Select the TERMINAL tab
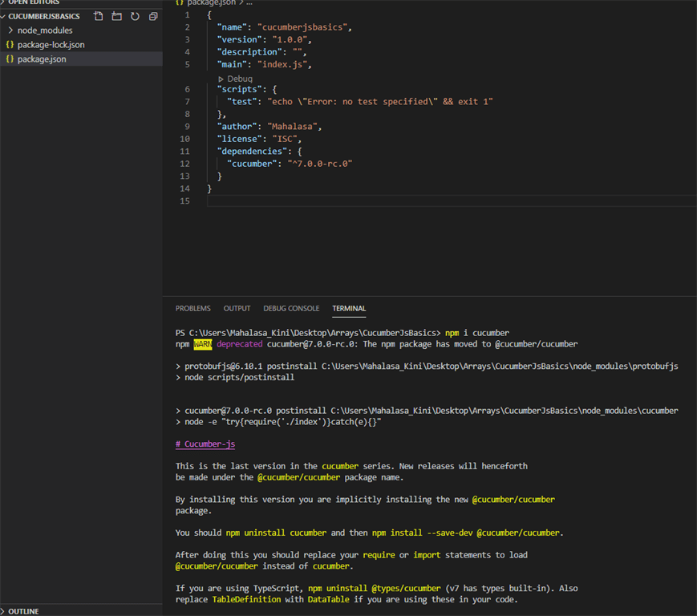 pyautogui.click(x=349, y=308)
